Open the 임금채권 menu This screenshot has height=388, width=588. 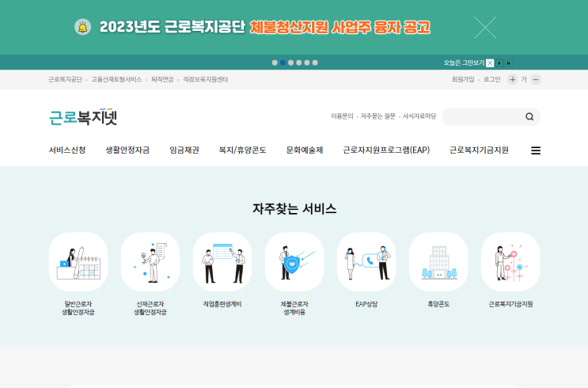point(184,150)
